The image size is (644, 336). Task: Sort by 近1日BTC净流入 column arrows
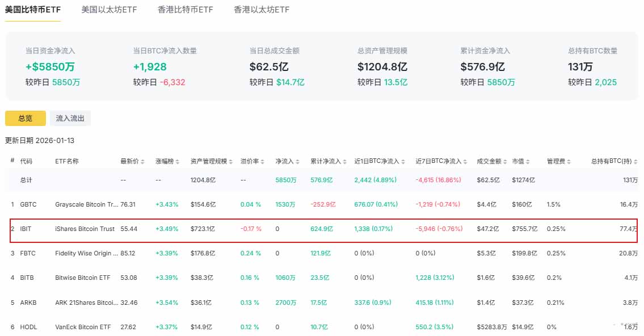pyautogui.click(x=403, y=162)
